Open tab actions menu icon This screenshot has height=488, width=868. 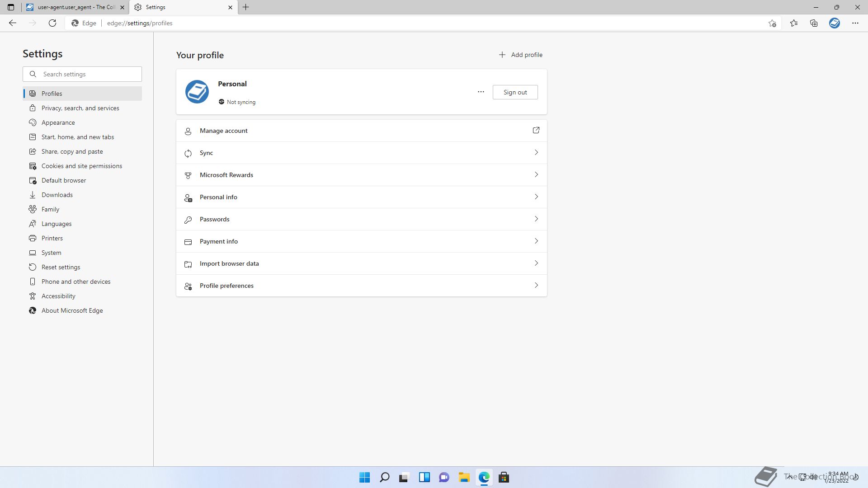tap(11, 7)
